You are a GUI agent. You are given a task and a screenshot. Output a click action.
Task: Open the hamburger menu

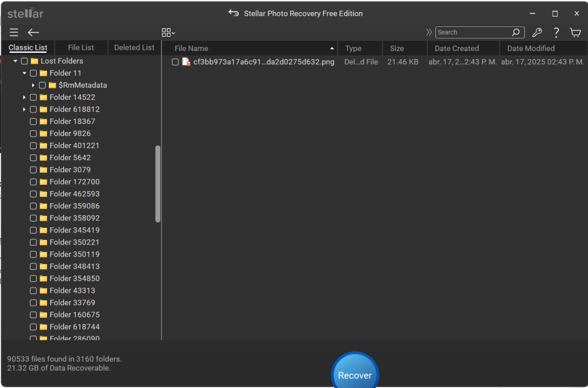click(14, 33)
